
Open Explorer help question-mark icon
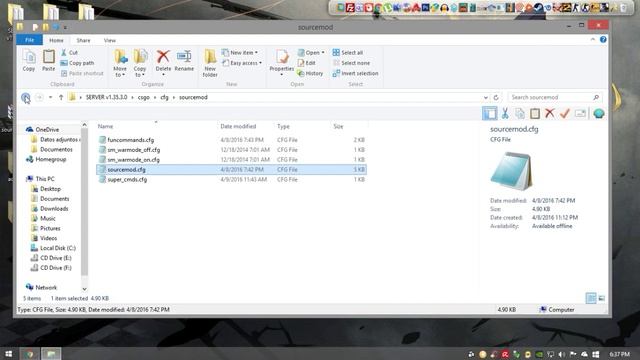point(603,39)
